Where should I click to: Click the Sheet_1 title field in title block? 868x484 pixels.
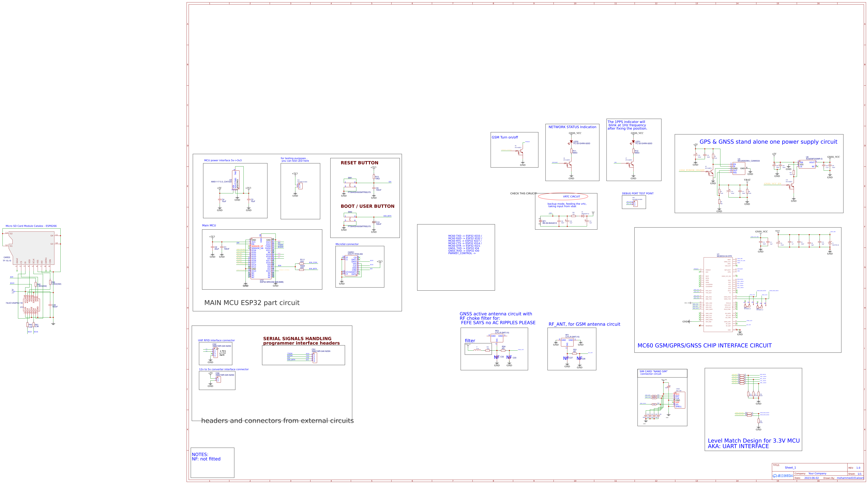coord(790,467)
